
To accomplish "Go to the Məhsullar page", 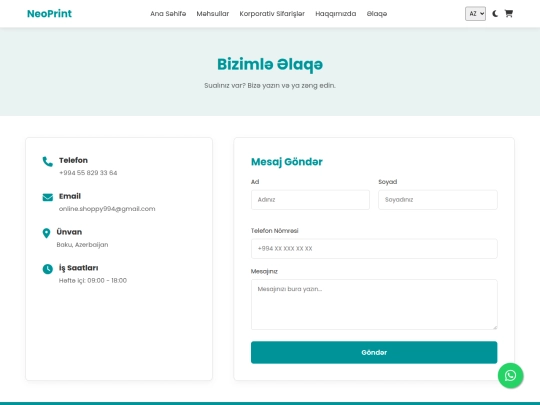I will pyautogui.click(x=213, y=14).
